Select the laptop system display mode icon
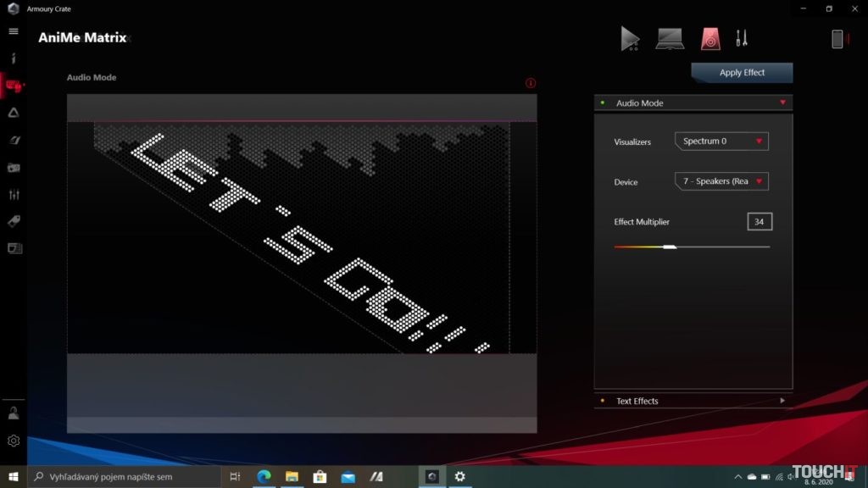Viewport: 868px width, 488px height. (x=669, y=38)
